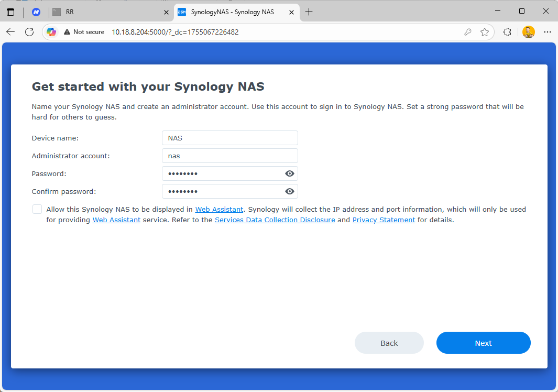Close the RR tab
Viewport: 558px width, 392px height.
point(166,12)
